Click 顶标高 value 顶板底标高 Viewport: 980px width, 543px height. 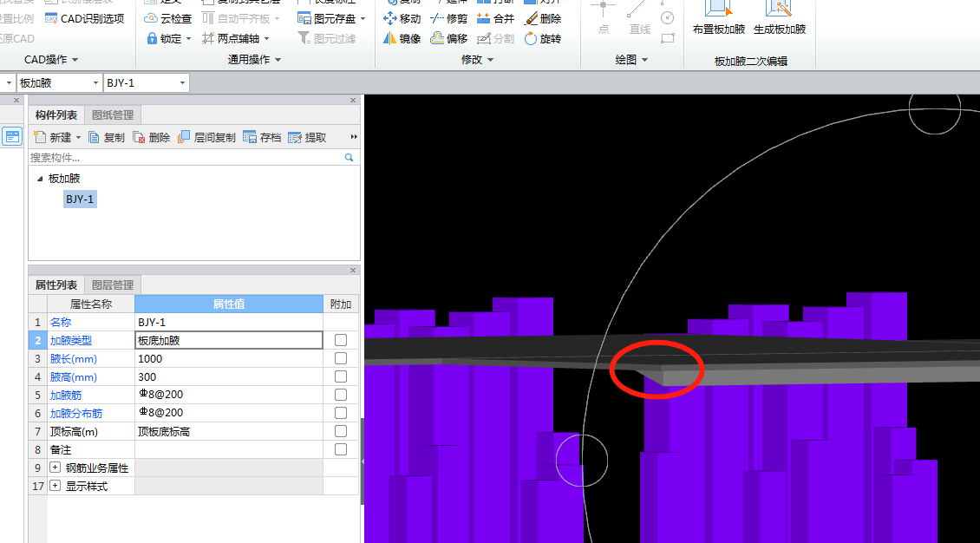click(x=229, y=432)
